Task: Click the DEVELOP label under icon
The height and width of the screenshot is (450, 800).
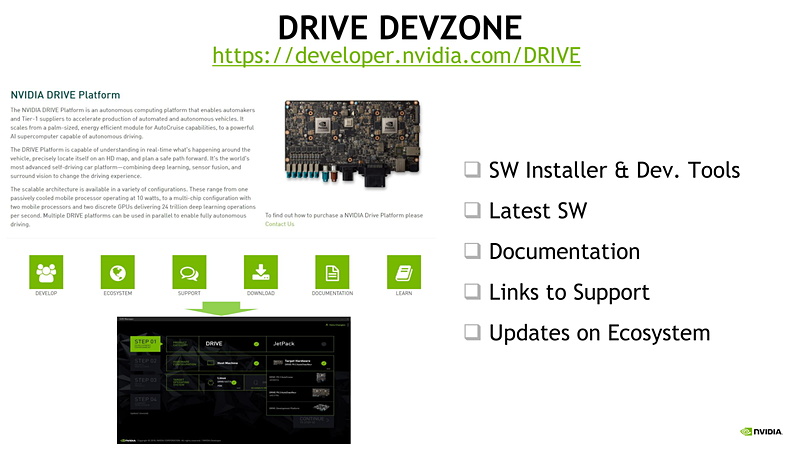Action: click(x=46, y=293)
